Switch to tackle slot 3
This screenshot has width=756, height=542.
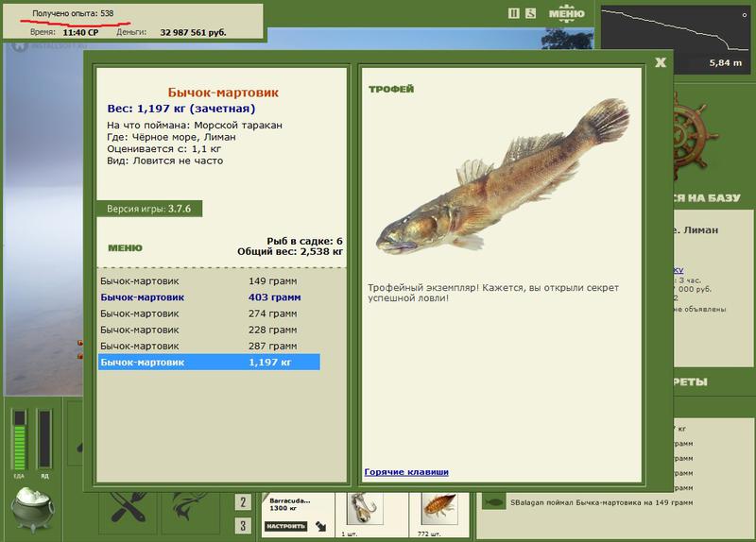243,525
